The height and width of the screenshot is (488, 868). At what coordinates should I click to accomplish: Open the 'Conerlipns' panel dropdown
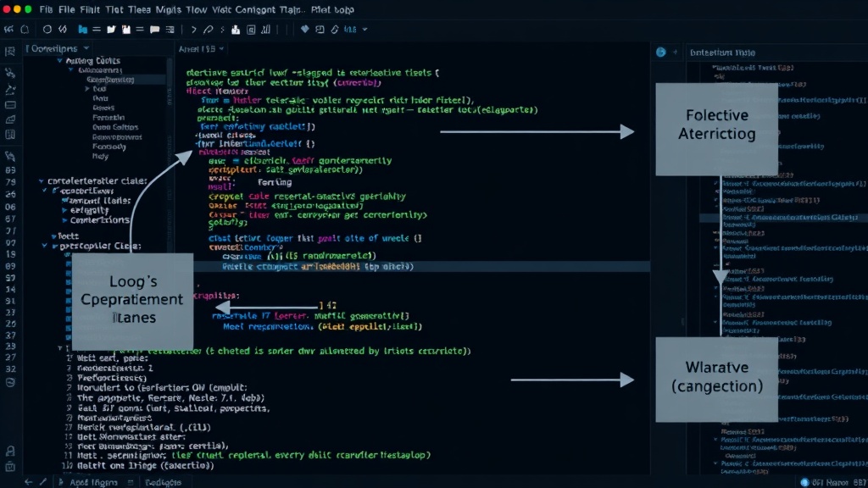86,48
